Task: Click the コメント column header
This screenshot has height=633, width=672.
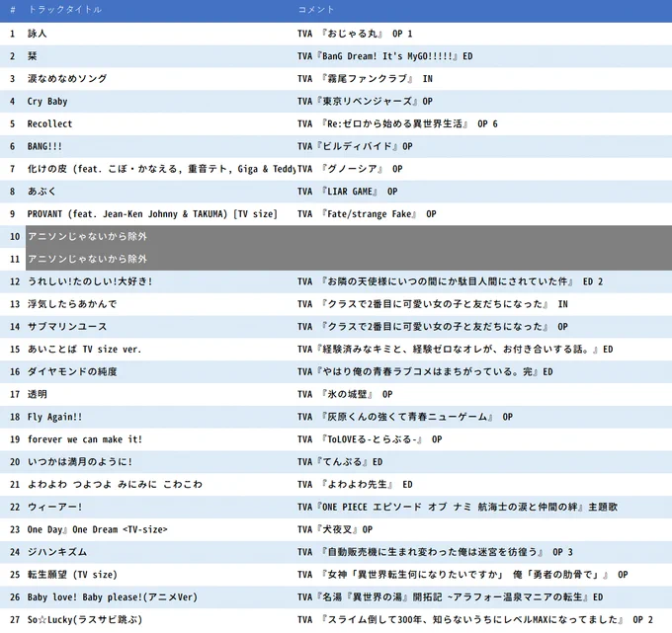Action: [316, 10]
